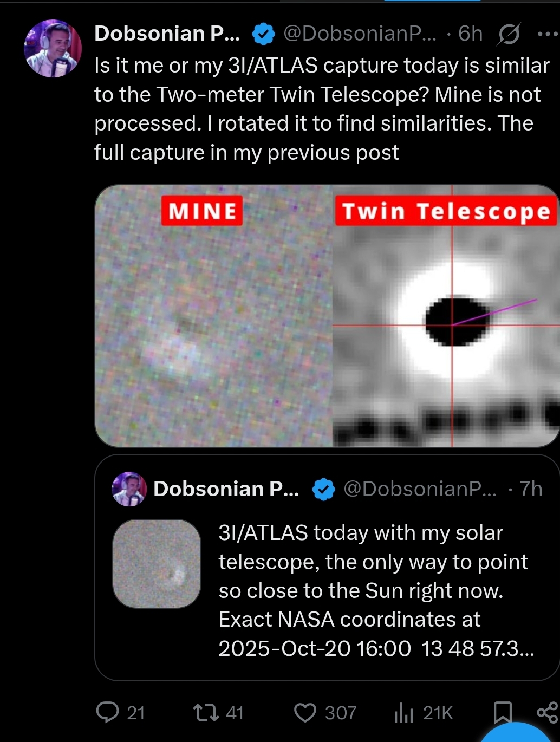Open the share icon

[x=548, y=712]
